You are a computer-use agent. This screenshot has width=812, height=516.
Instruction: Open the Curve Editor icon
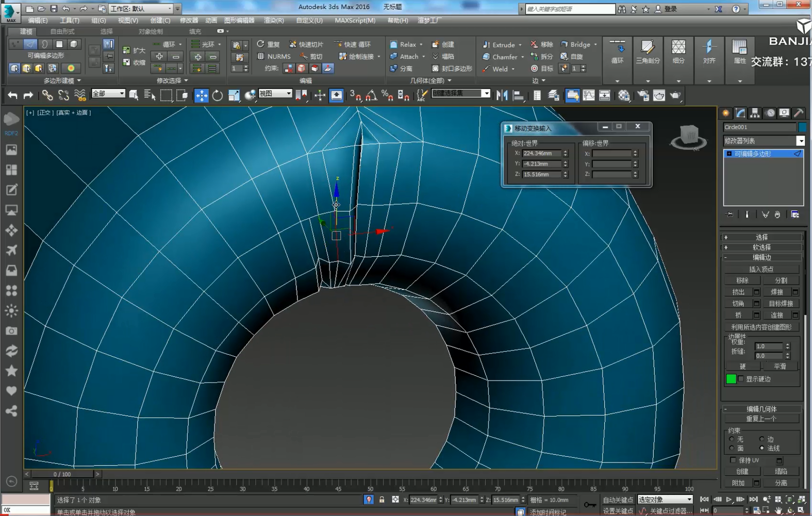pyautogui.click(x=588, y=95)
